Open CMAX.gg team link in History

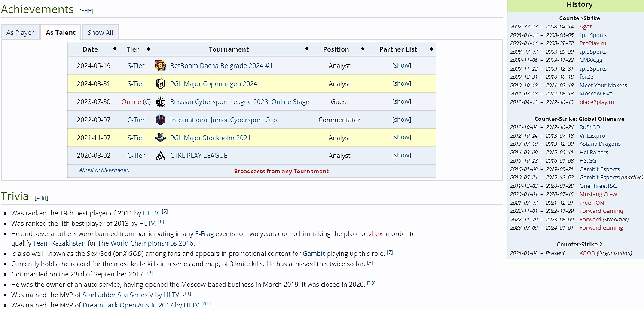(591, 60)
